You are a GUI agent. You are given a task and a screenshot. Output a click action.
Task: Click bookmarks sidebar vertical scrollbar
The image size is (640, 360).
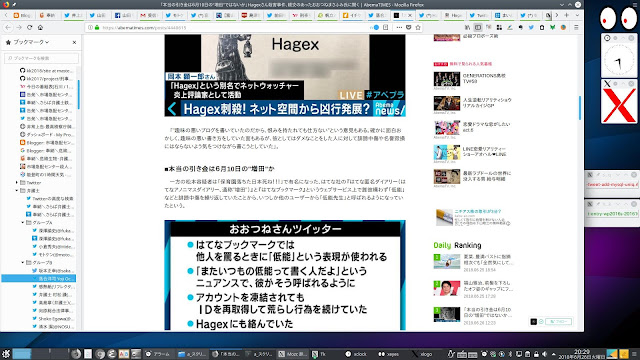click(78, 95)
